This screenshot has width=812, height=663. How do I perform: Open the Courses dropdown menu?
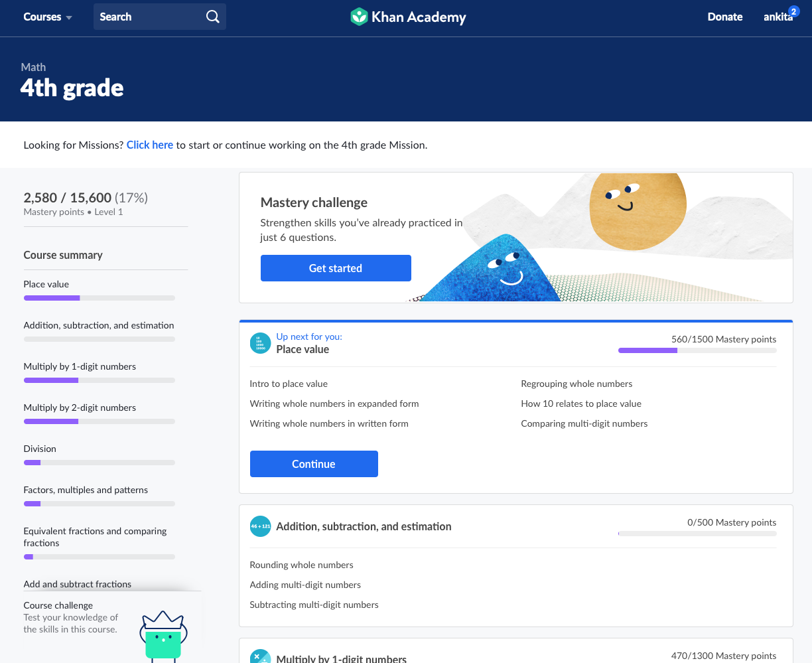tap(48, 17)
